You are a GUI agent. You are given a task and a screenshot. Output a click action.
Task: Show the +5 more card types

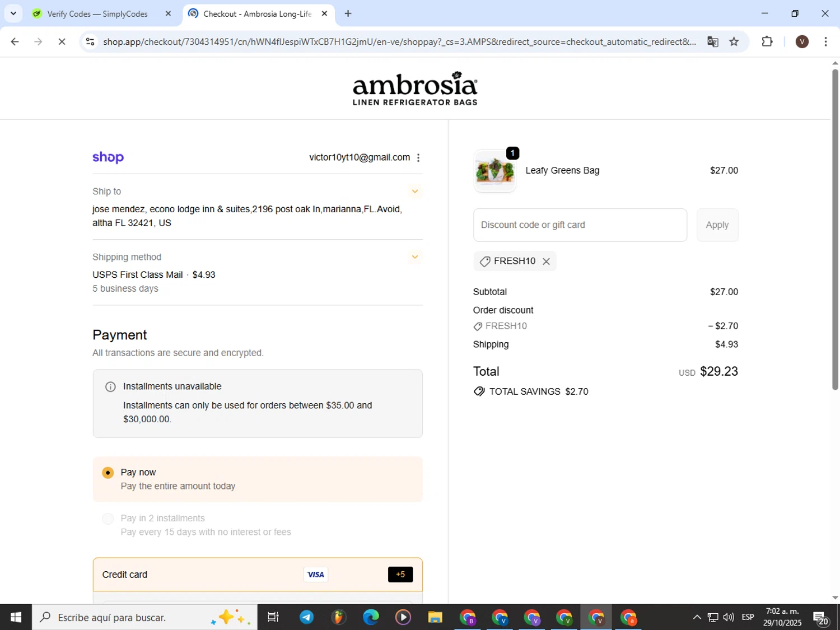pyautogui.click(x=400, y=575)
